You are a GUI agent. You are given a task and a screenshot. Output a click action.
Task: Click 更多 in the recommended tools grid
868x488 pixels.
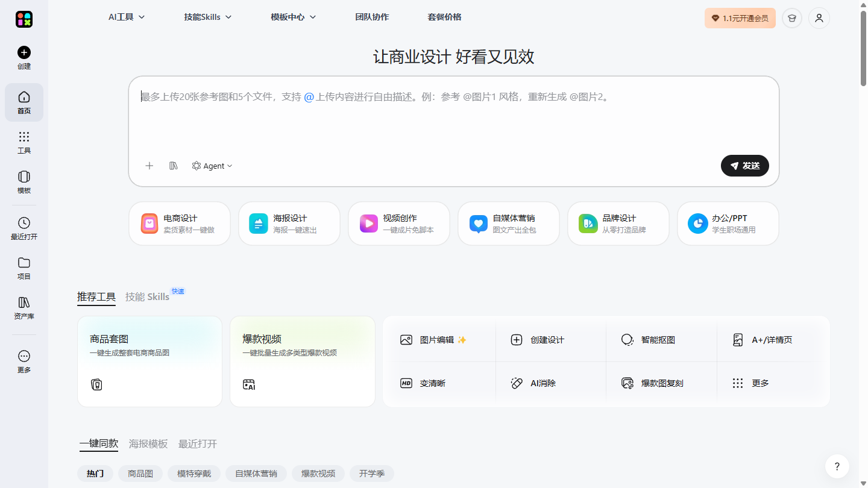coord(772,383)
